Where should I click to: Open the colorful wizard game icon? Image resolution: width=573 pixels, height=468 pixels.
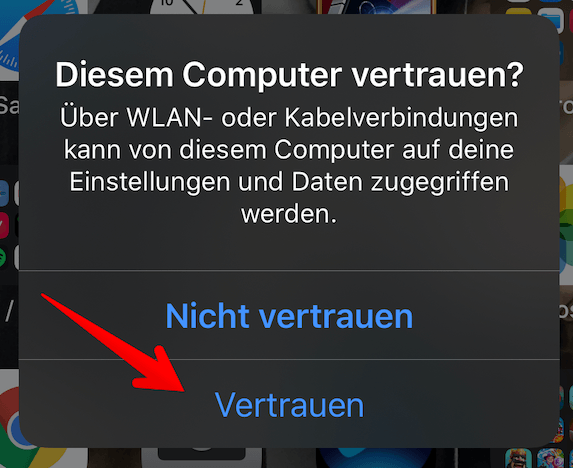pyautogui.click(x=550, y=459)
